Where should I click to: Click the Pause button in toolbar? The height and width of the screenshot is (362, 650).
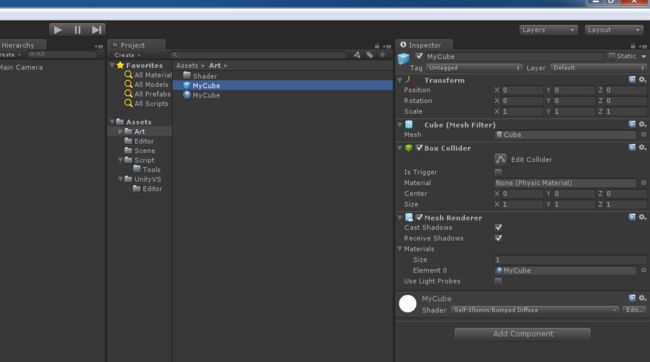click(x=78, y=30)
